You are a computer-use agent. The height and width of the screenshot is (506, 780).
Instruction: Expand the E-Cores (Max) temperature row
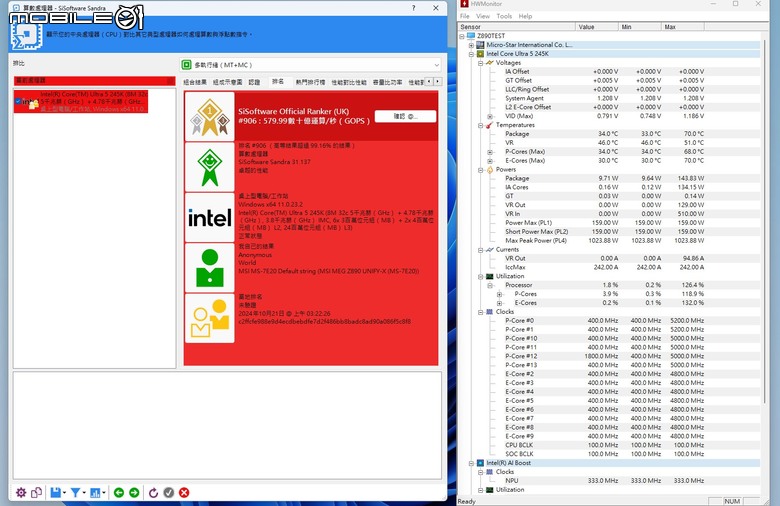[x=490, y=161]
